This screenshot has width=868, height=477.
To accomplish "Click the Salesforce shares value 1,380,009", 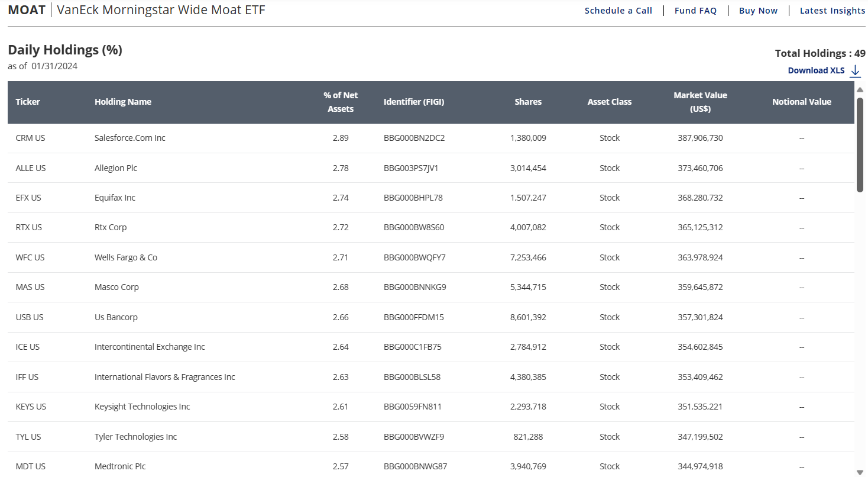I will [x=528, y=138].
